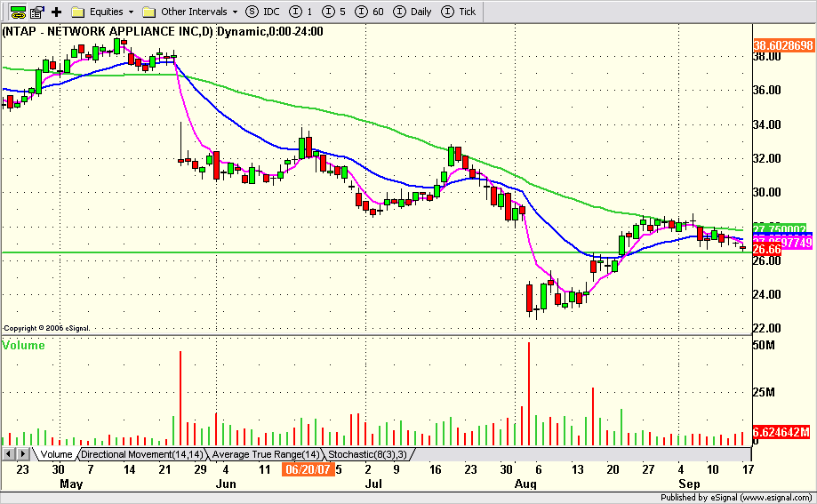
Task: Switch to 5-minute interval
Action: point(334,12)
